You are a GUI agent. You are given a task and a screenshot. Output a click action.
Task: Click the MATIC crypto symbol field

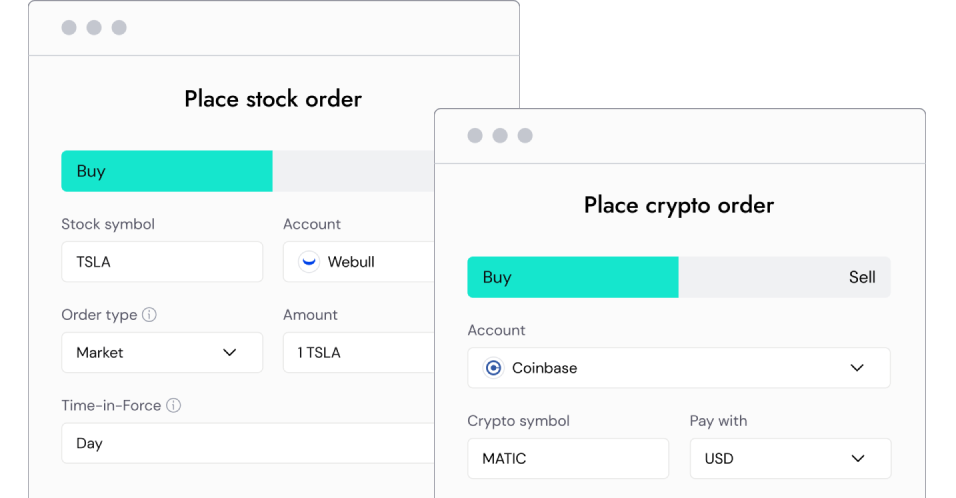click(568, 459)
